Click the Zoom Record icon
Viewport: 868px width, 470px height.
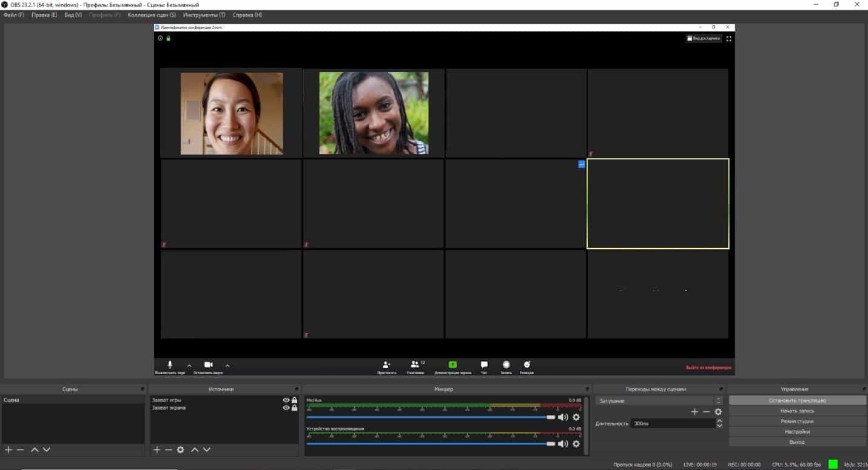pyautogui.click(x=505, y=364)
